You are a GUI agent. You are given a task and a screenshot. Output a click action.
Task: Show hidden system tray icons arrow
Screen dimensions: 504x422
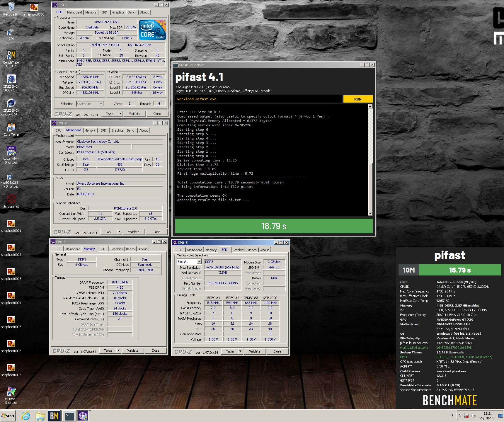click(460, 416)
